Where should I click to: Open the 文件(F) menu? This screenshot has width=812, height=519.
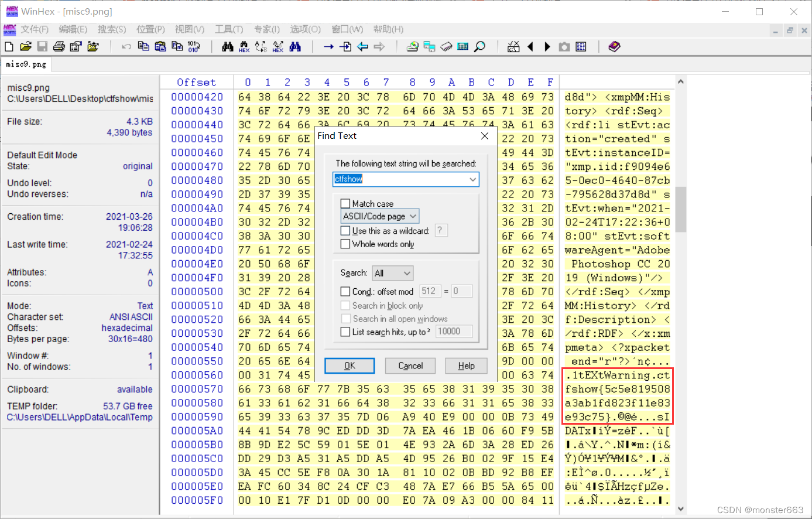tap(35, 29)
